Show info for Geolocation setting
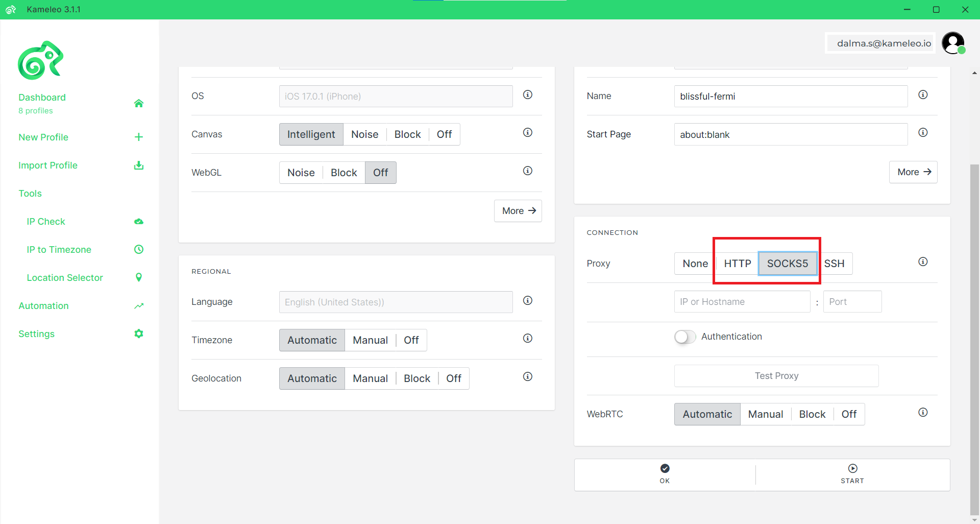The image size is (980, 524). tap(528, 376)
